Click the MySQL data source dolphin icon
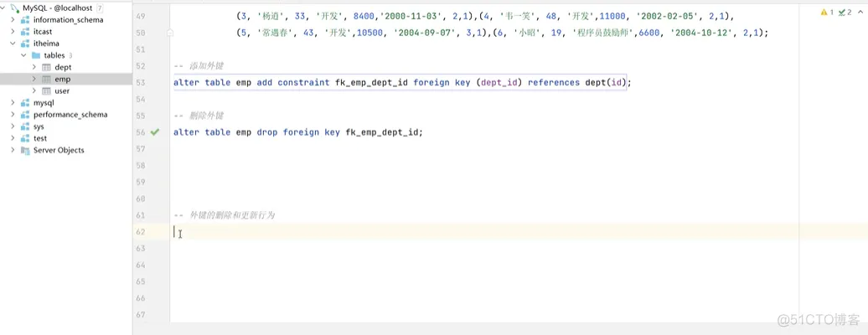This screenshot has height=335, width=868. [15, 8]
